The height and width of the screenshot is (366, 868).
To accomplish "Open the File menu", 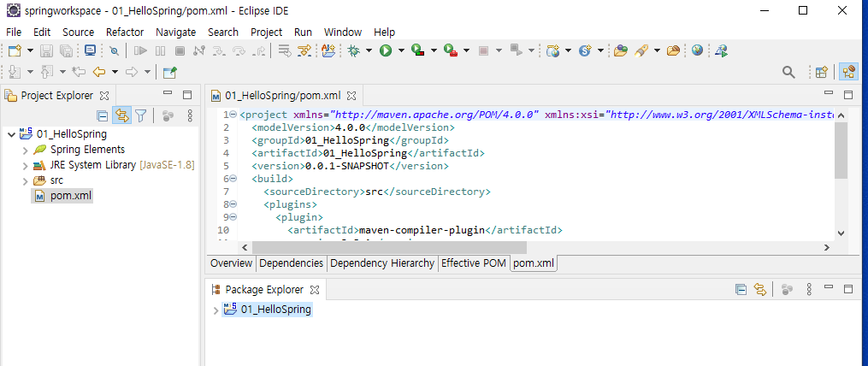I will pyautogui.click(x=14, y=32).
